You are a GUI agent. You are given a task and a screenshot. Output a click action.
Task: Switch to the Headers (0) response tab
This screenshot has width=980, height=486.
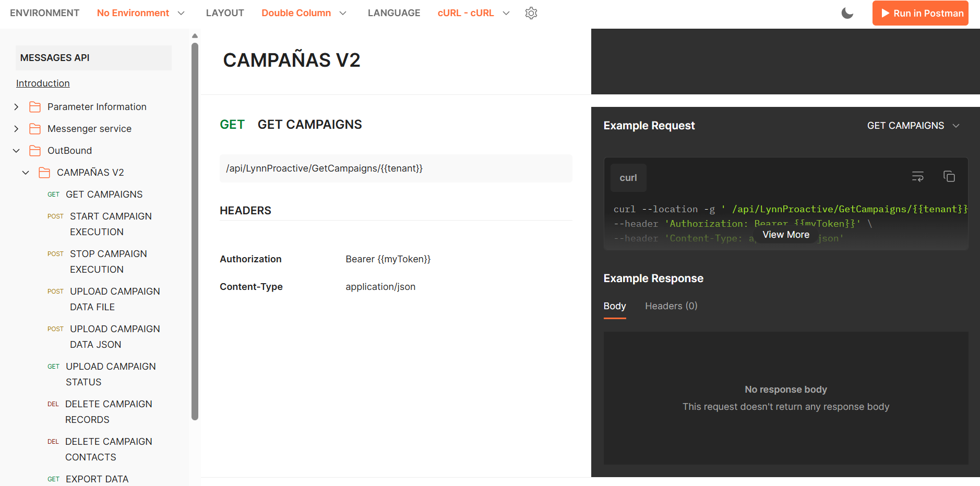pos(671,306)
